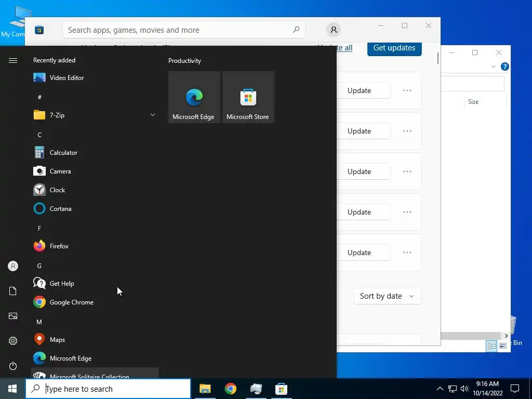Open more options beside the second Update
532x399 pixels.
(x=407, y=131)
